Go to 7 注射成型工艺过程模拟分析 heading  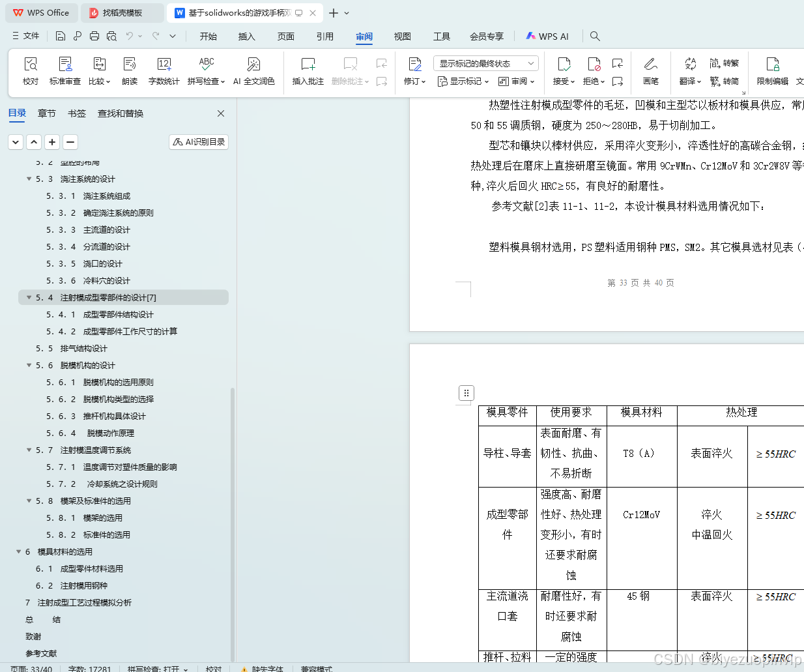coord(78,602)
